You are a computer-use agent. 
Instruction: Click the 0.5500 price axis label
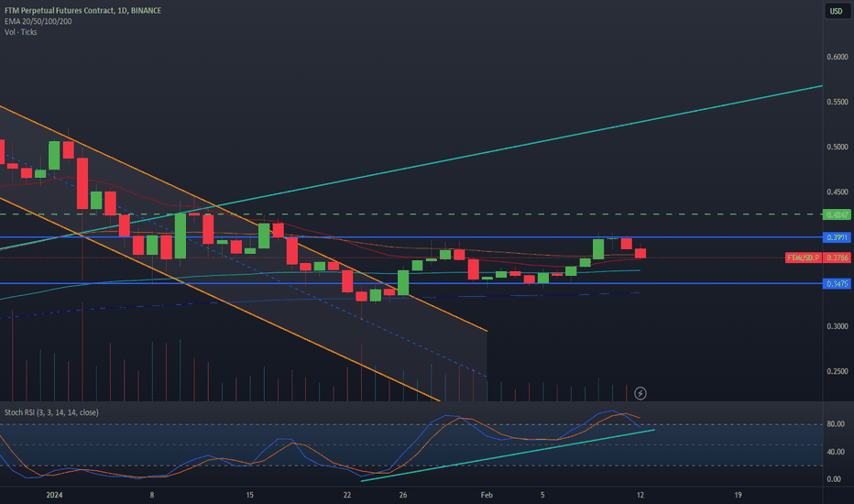click(838, 102)
